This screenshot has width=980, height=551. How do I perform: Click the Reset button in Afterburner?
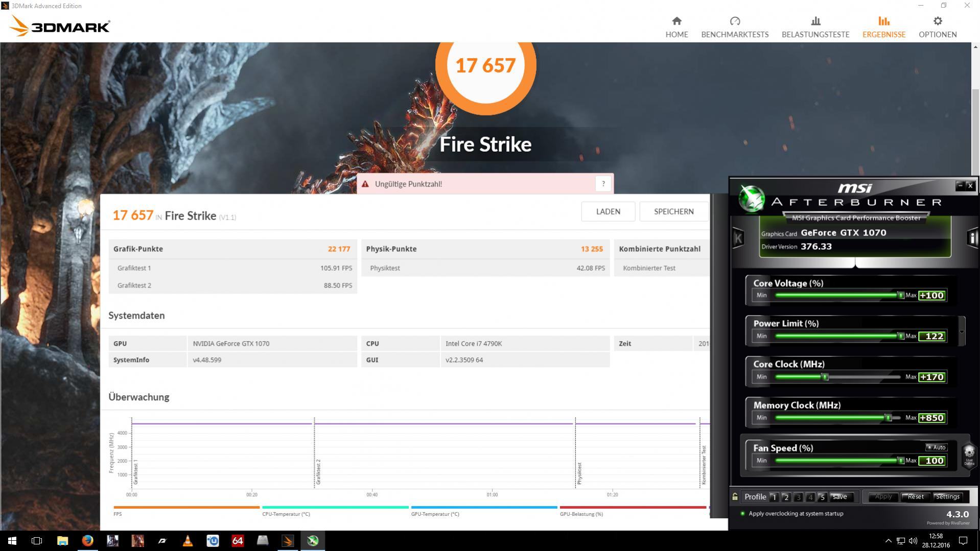(x=916, y=496)
